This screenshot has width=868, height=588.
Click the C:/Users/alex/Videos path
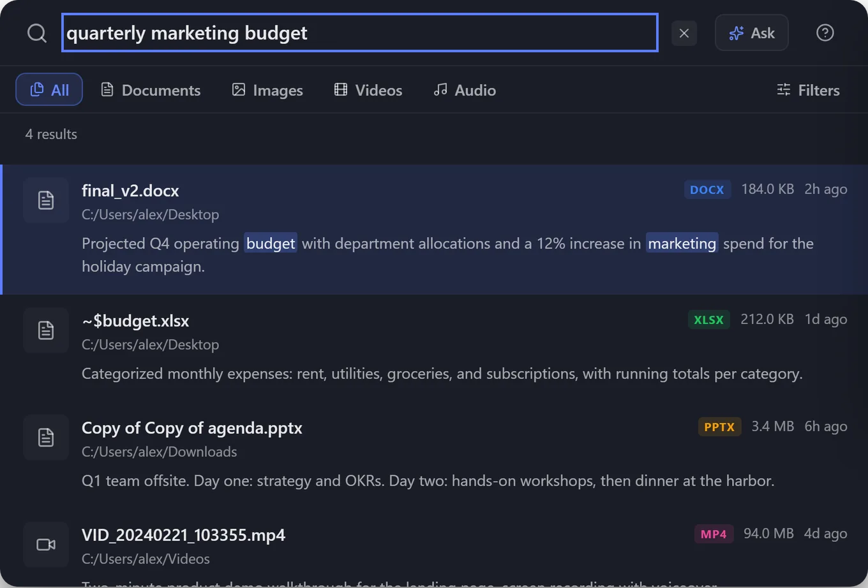(146, 559)
